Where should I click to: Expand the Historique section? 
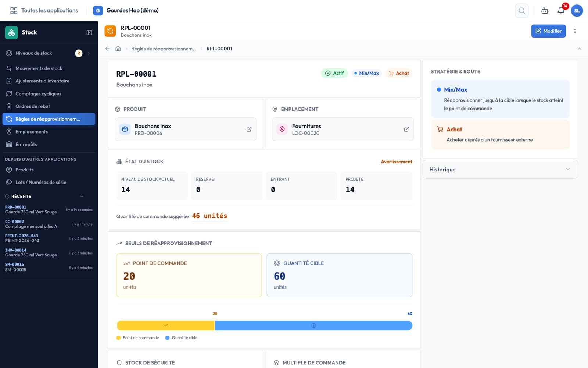pos(500,169)
